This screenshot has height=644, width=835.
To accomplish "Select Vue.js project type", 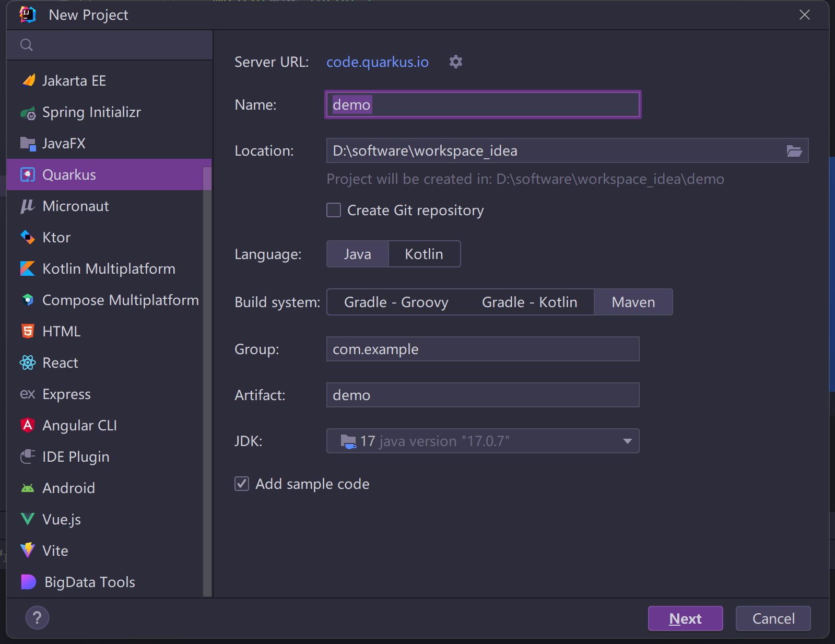I will coord(104,519).
